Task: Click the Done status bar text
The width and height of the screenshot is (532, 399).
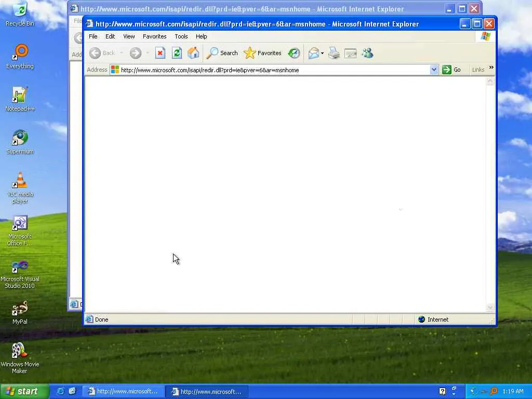Action: [101, 320]
